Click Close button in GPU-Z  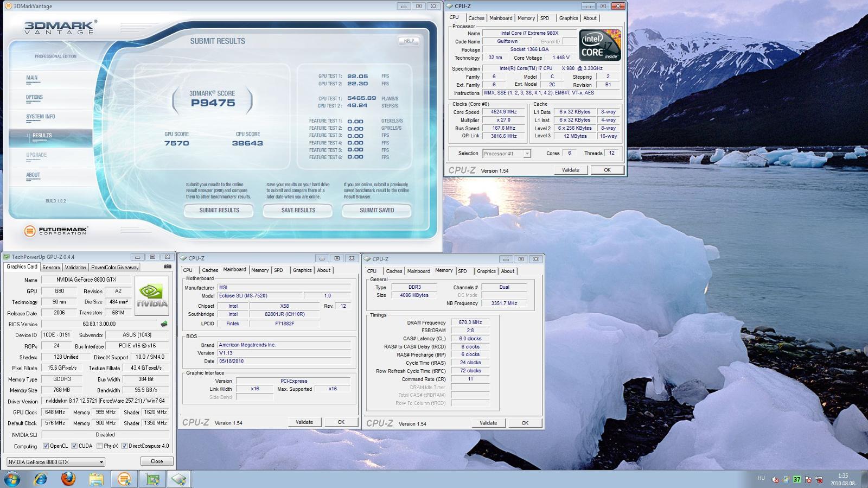[157, 461]
